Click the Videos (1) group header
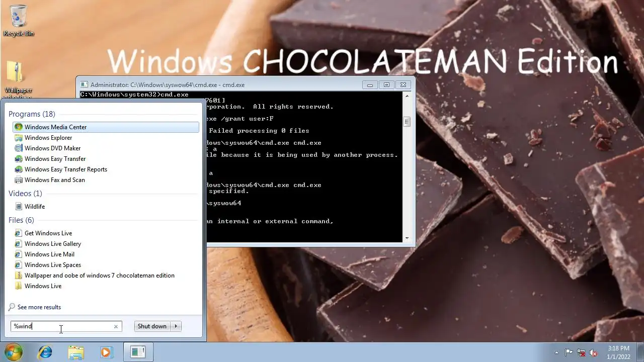Viewport: 644px width, 362px height. 25,194
